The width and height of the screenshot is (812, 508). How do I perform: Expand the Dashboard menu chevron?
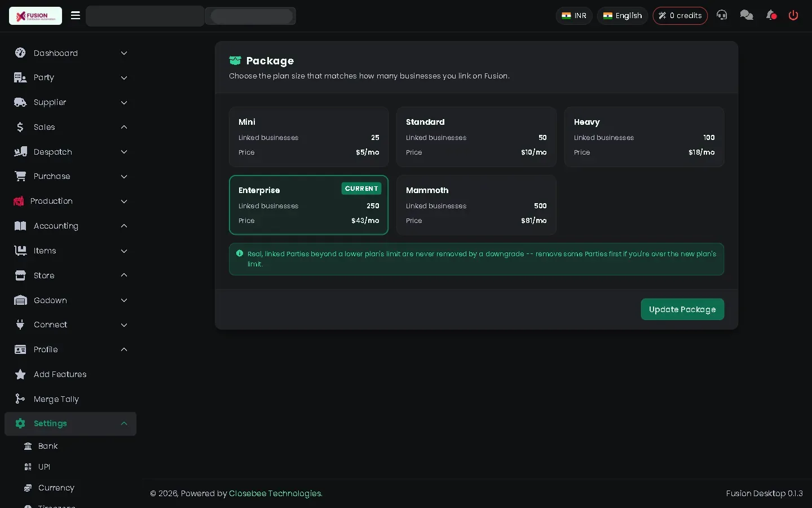click(124, 53)
